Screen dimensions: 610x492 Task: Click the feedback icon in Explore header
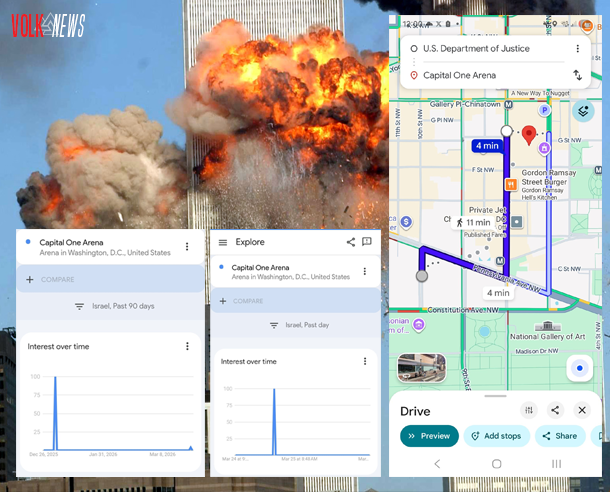[367, 242]
